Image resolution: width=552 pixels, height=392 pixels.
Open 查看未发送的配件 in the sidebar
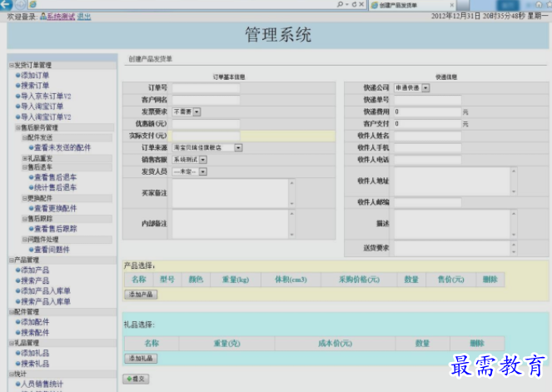[x=62, y=148]
